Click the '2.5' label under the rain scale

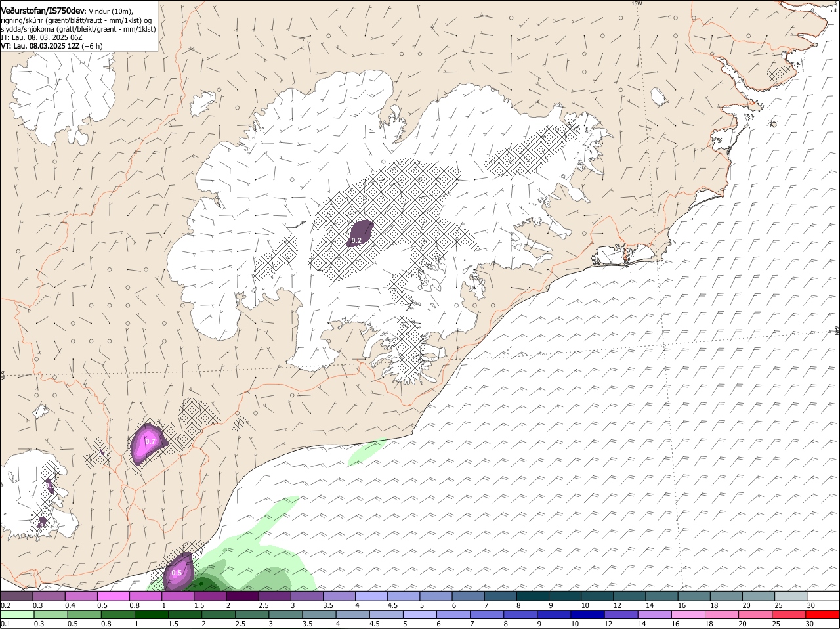(x=240, y=624)
